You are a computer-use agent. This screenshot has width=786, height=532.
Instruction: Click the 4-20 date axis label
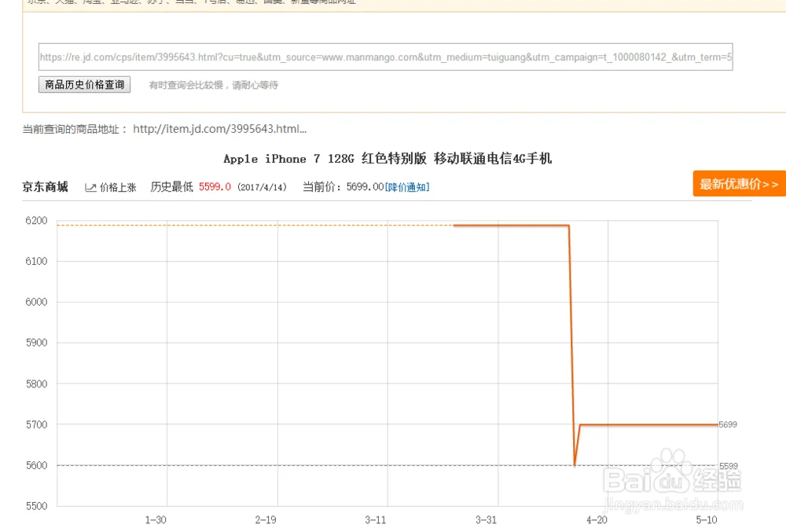click(597, 520)
